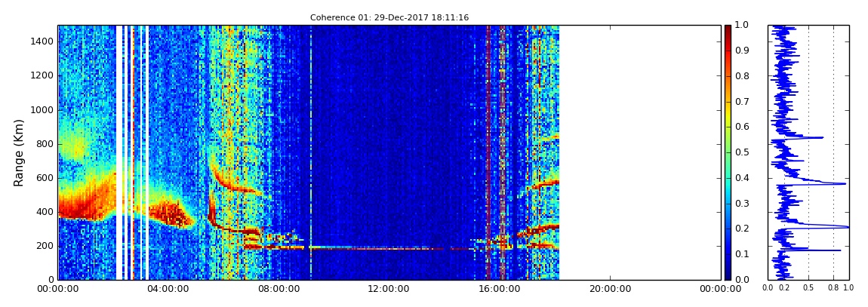Click the profile plot 0.5 x-axis label

point(809,288)
